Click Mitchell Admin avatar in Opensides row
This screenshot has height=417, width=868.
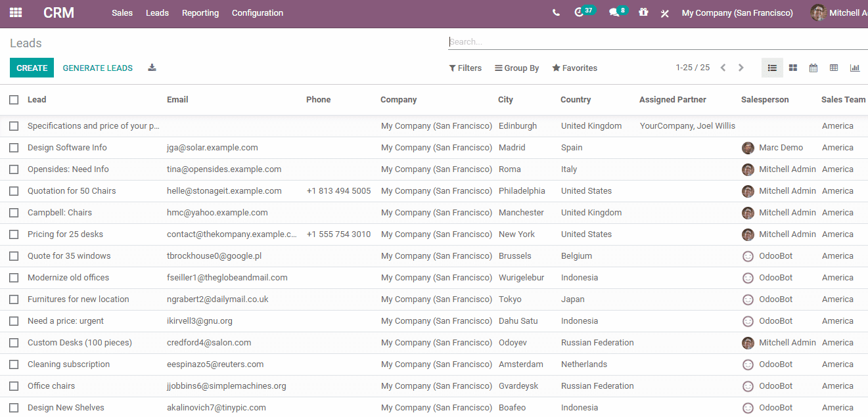pyautogui.click(x=748, y=169)
